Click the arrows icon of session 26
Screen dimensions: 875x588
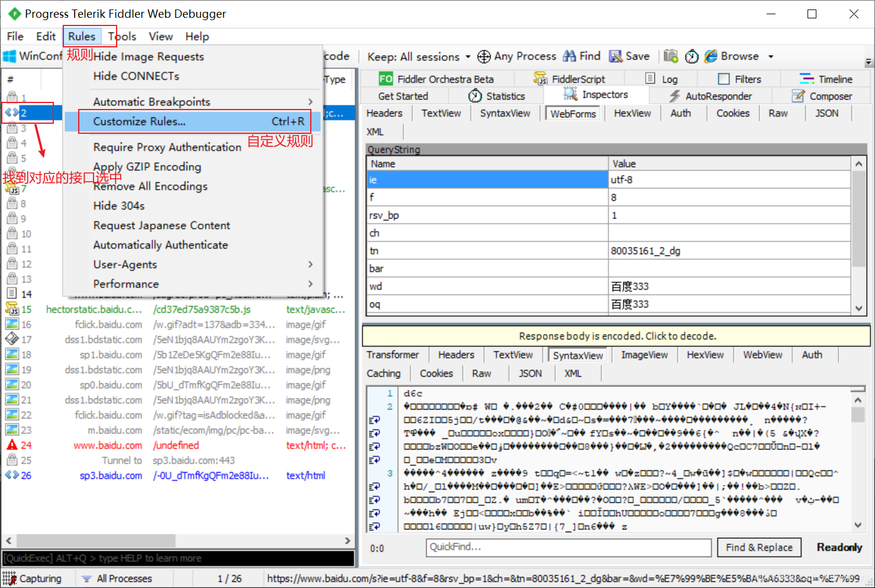12,475
